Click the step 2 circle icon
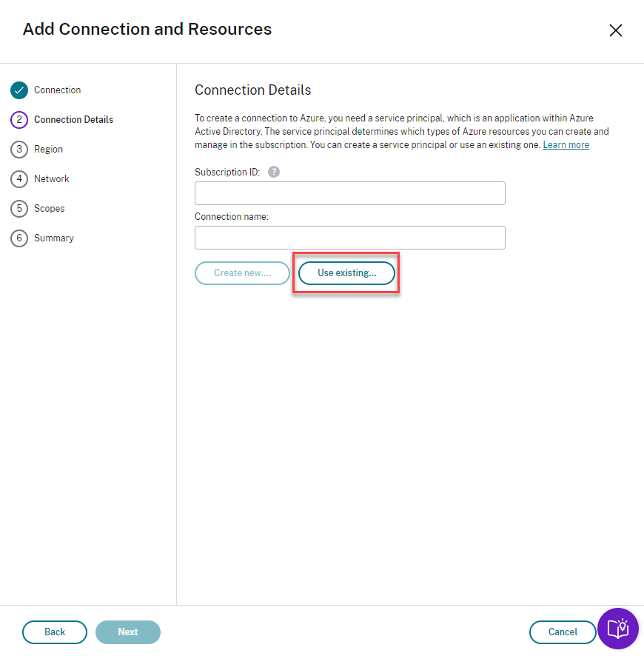This screenshot has width=644, height=656. [x=19, y=120]
